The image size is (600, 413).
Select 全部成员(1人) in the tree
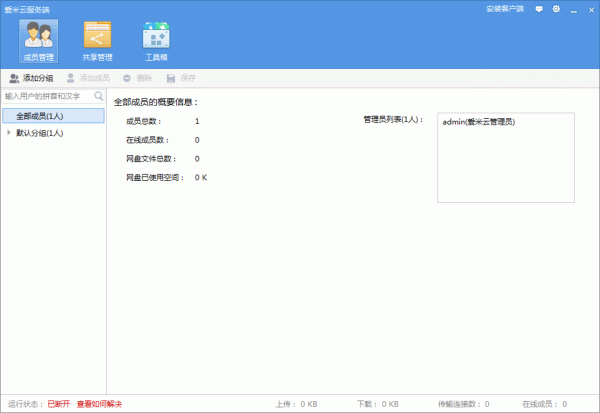[40, 116]
